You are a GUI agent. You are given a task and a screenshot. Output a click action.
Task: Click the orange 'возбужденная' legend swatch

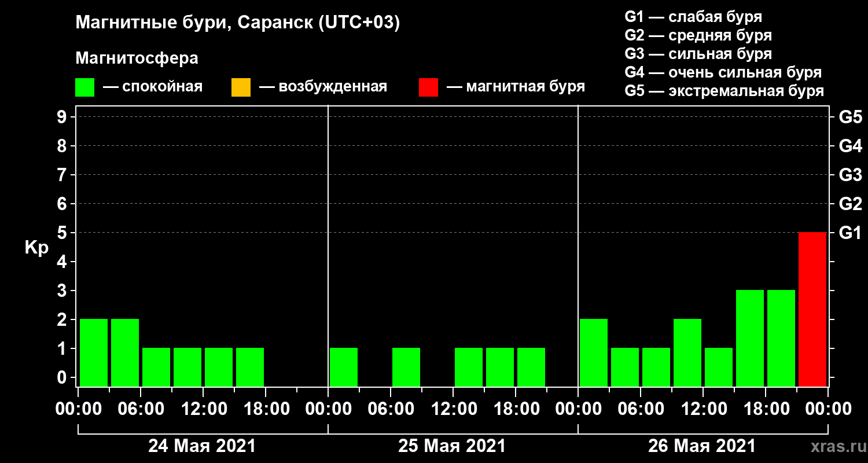click(x=241, y=87)
